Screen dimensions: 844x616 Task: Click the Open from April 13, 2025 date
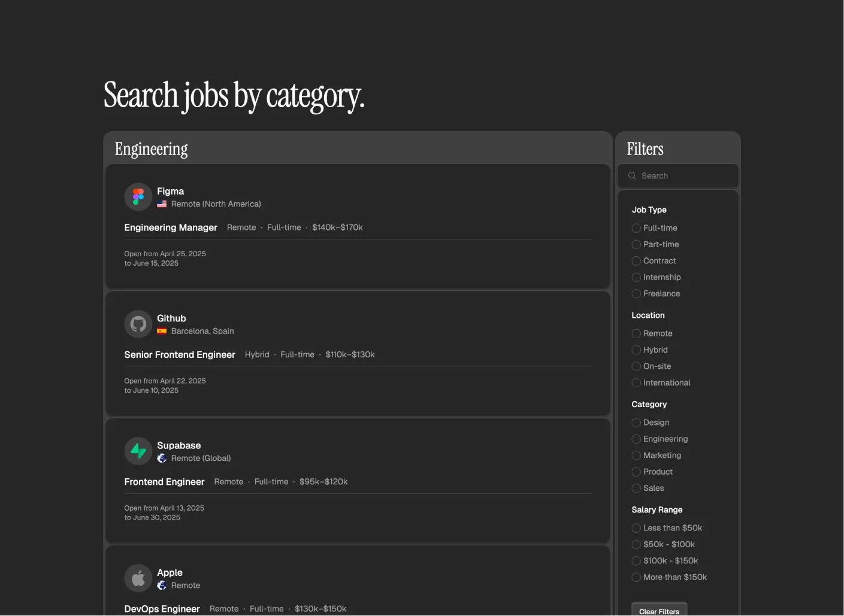pos(164,508)
